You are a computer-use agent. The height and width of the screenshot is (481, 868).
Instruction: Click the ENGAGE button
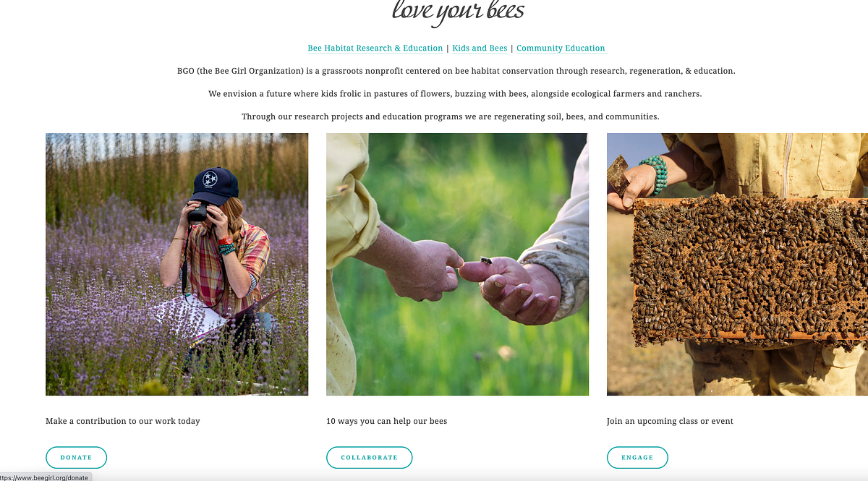[637, 457]
